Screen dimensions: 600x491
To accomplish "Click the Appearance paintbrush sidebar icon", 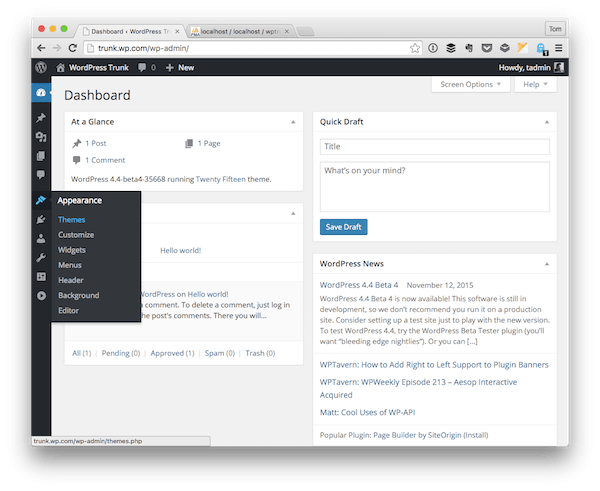I will 41,200.
